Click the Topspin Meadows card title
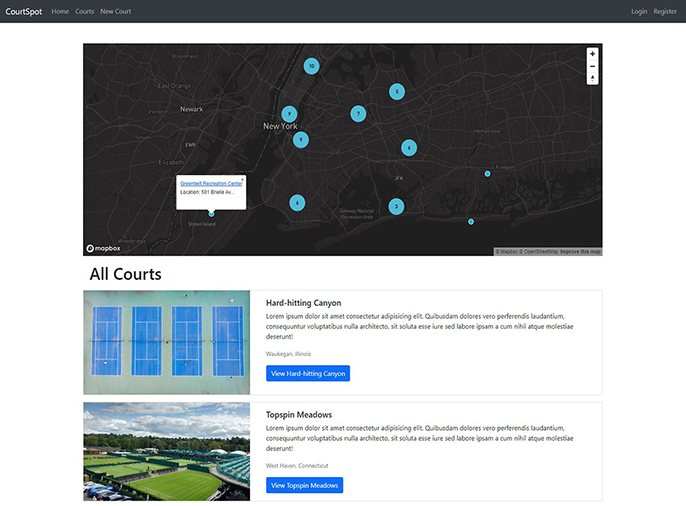Screen dimensions: 686x506 [x=299, y=415]
